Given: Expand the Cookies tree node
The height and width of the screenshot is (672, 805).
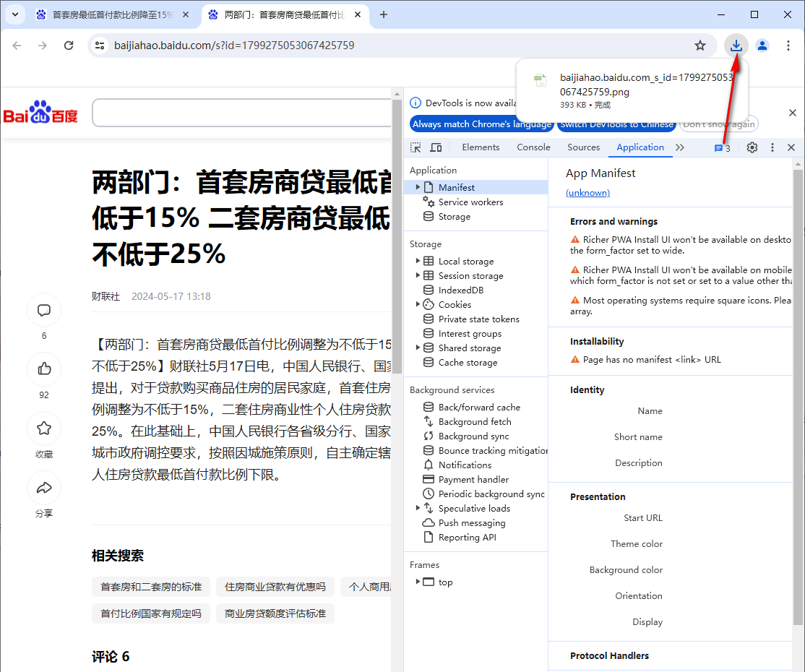Looking at the screenshot, I should (x=418, y=304).
